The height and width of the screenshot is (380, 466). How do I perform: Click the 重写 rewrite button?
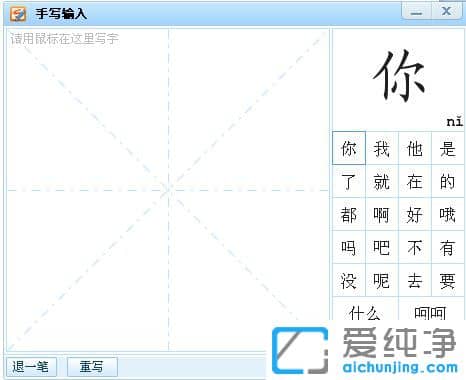coord(92,367)
